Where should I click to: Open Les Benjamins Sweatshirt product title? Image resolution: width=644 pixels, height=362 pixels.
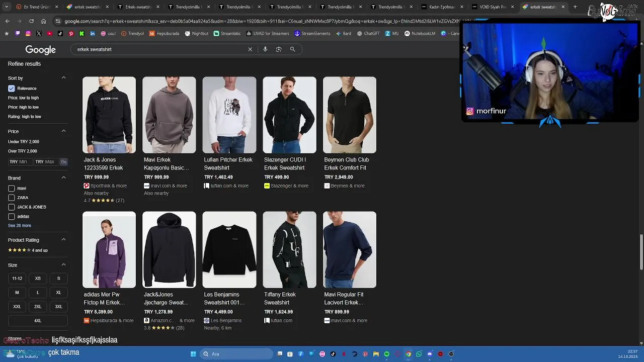pyautogui.click(x=224, y=299)
